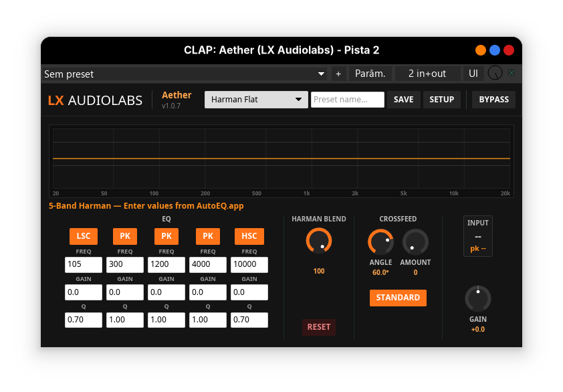The width and height of the screenshot is (563, 392).
Task: Click the Q field under 300 Hz band
Action: (125, 320)
